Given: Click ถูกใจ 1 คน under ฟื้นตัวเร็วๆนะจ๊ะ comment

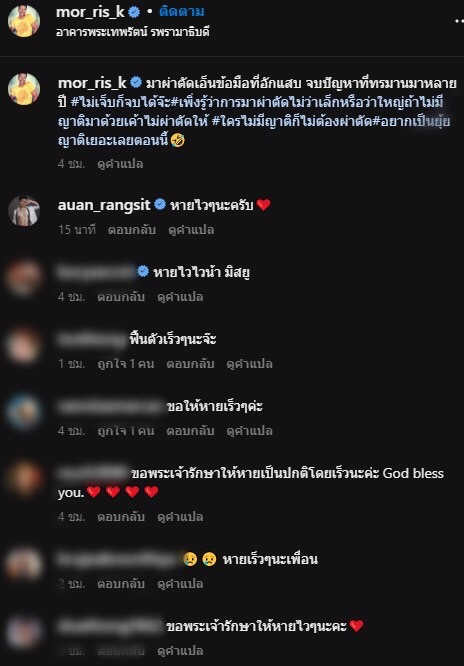Looking at the screenshot, I should point(125,364).
